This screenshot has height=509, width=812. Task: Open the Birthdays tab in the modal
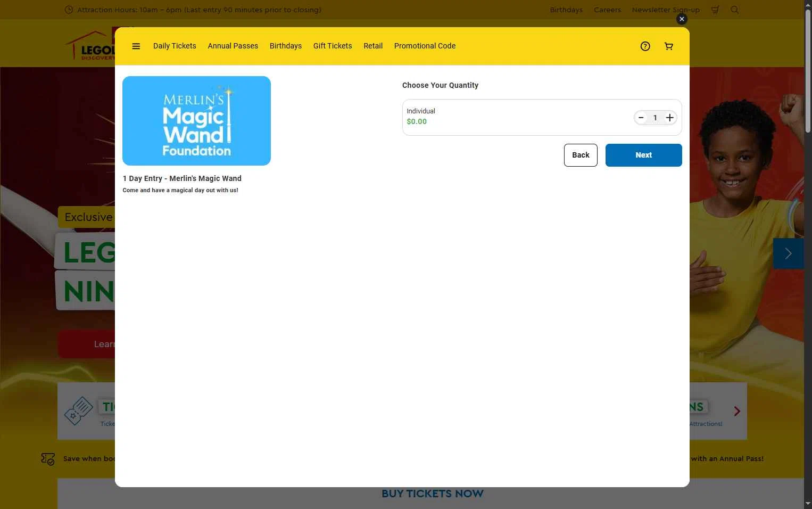[286, 46]
